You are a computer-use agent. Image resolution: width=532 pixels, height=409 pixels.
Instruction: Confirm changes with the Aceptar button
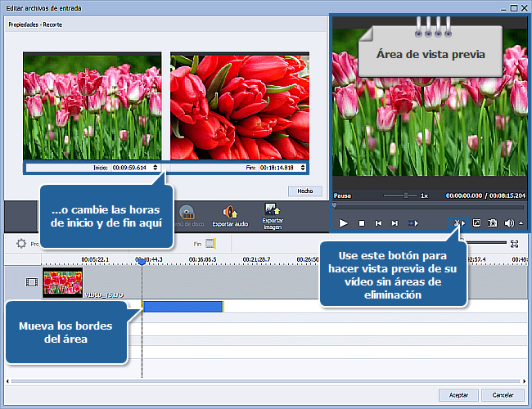(458, 395)
